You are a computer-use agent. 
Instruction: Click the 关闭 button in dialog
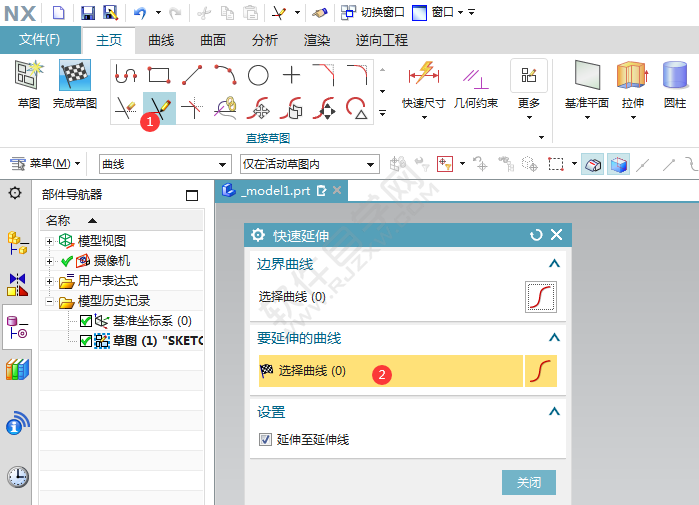pos(528,482)
